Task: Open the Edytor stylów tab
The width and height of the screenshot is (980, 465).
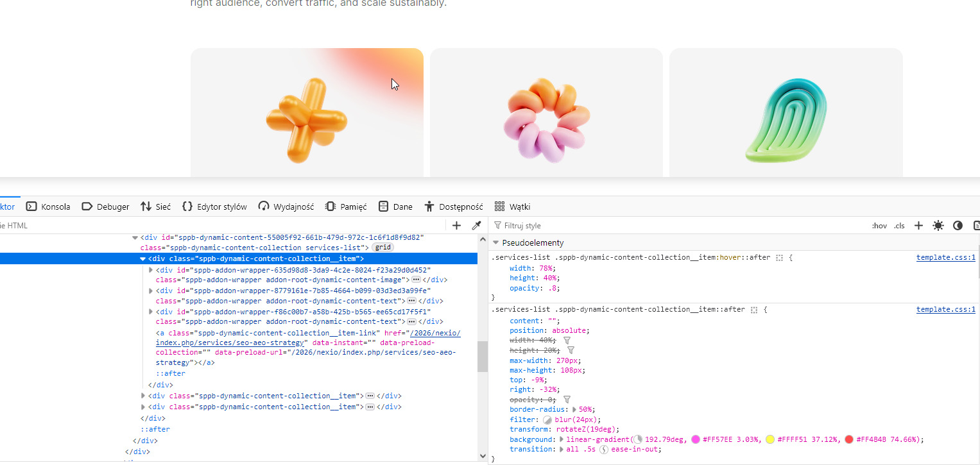Action: point(215,207)
